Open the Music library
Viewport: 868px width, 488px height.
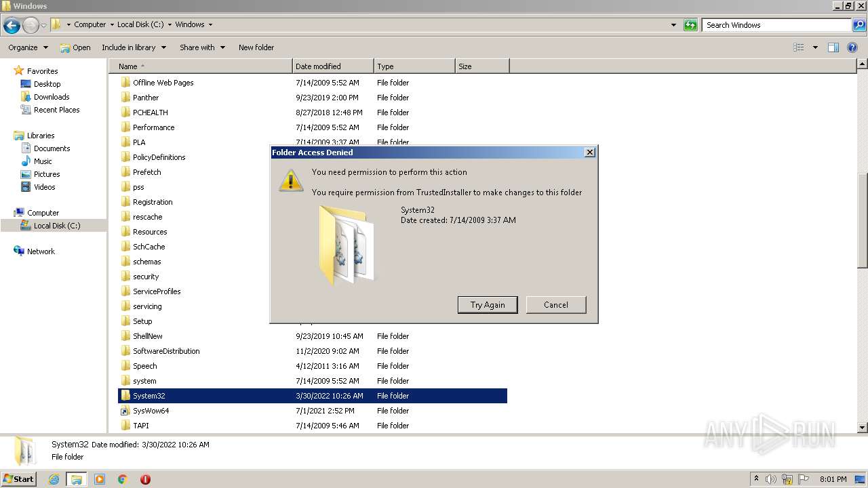point(43,161)
